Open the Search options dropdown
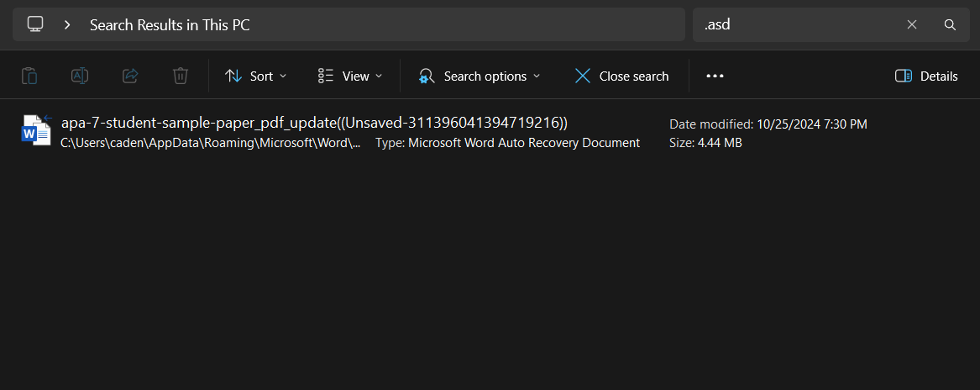 (x=480, y=76)
